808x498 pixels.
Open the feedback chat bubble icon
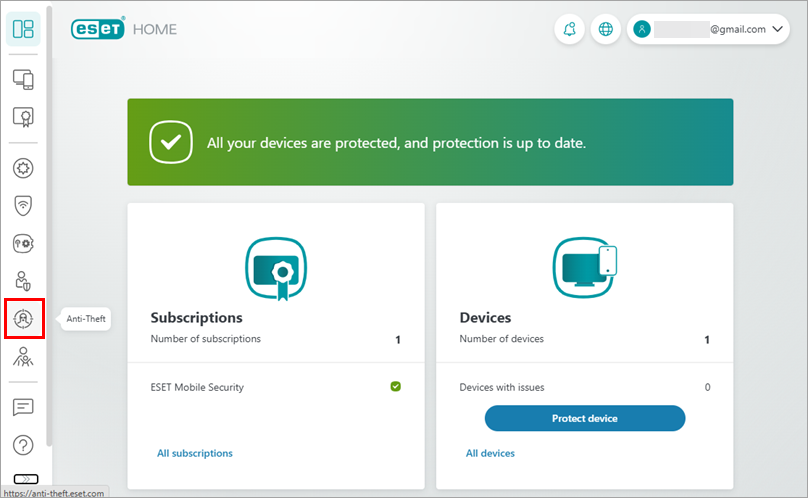tap(23, 407)
